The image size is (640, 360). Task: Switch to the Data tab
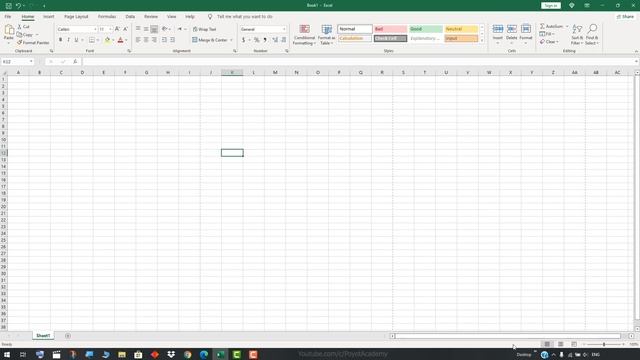(x=130, y=17)
